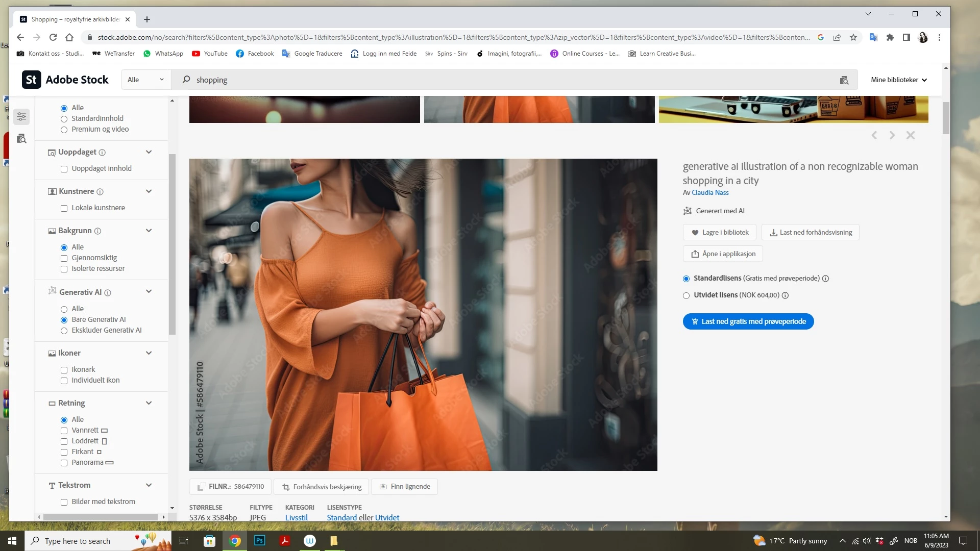The height and width of the screenshot is (551, 980).
Task: Toggle the filters panel icon in the left sidebar
Action: [21, 117]
